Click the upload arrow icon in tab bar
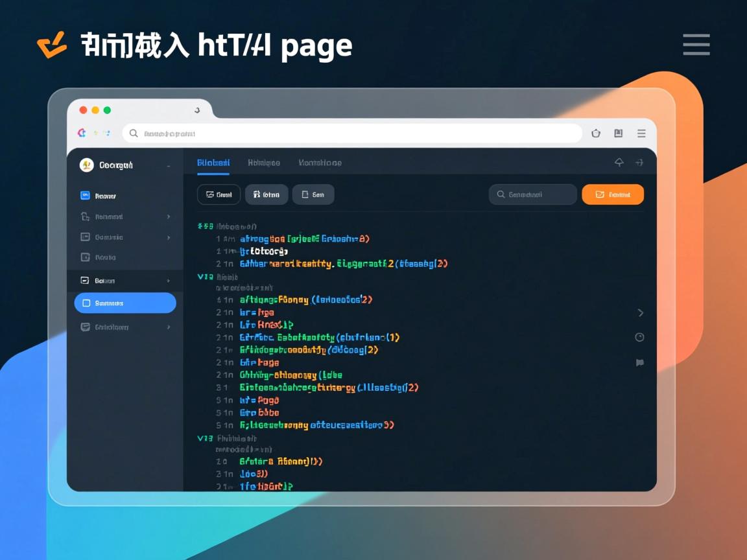 pos(619,163)
